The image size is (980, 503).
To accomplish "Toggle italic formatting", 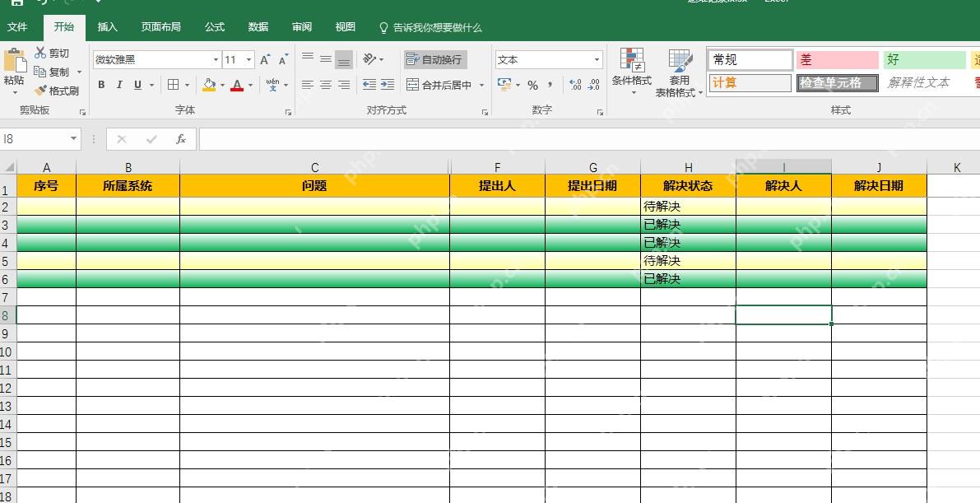I will [x=119, y=85].
